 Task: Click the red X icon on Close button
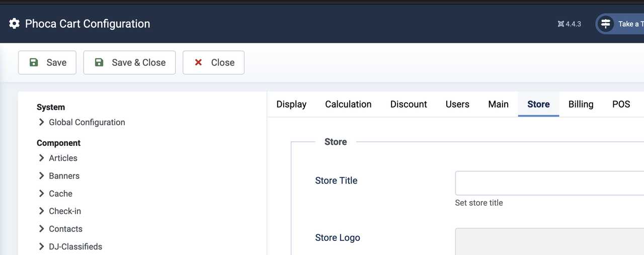click(x=198, y=62)
